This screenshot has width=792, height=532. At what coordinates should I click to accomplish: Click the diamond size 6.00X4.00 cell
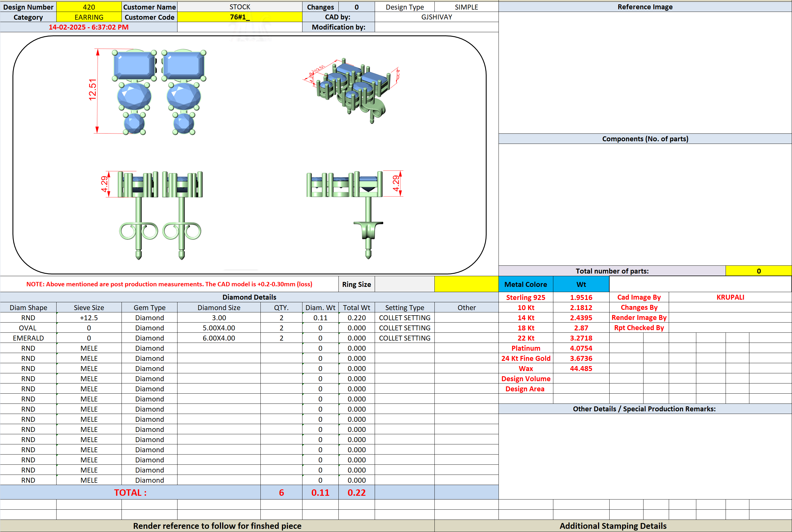[219, 338]
